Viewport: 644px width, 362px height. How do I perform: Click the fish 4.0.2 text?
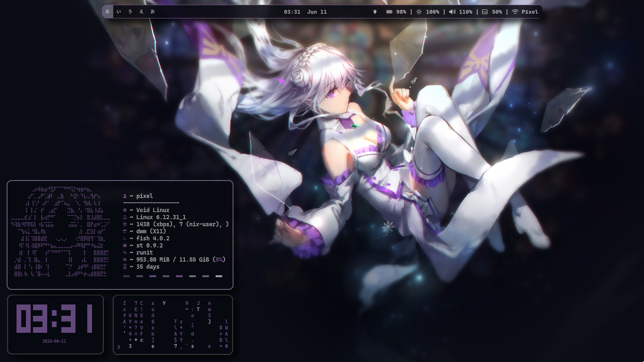153,239
